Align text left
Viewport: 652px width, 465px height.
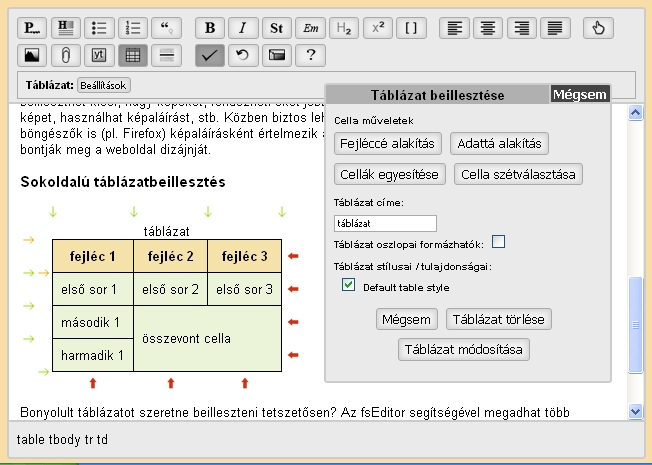pyautogui.click(x=454, y=28)
